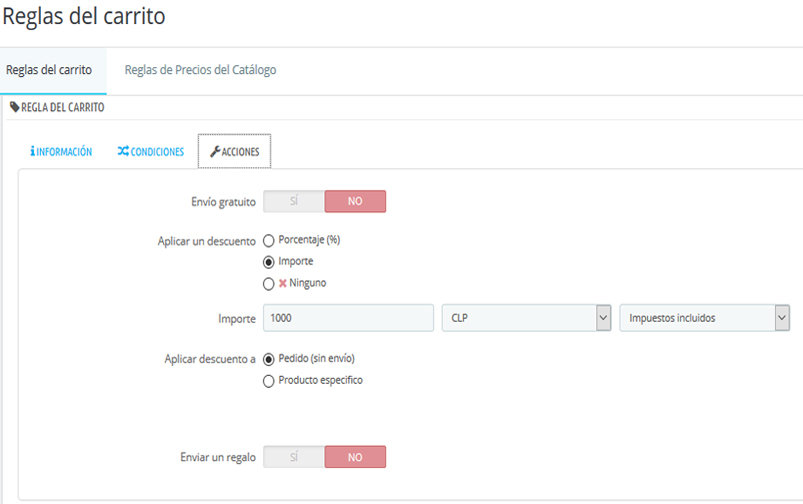Switch to Reglas del carrito tab
Viewport: 803px width, 504px height.
(49, 70)
